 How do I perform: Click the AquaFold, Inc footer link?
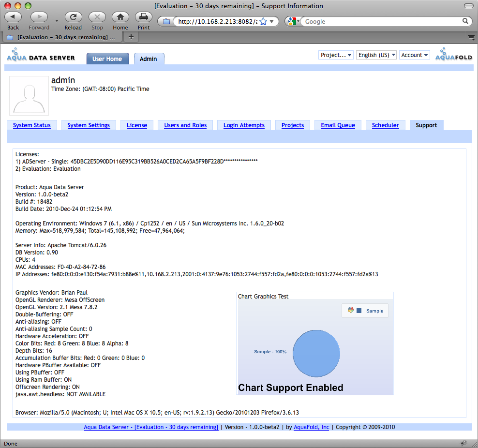point(311,427)
